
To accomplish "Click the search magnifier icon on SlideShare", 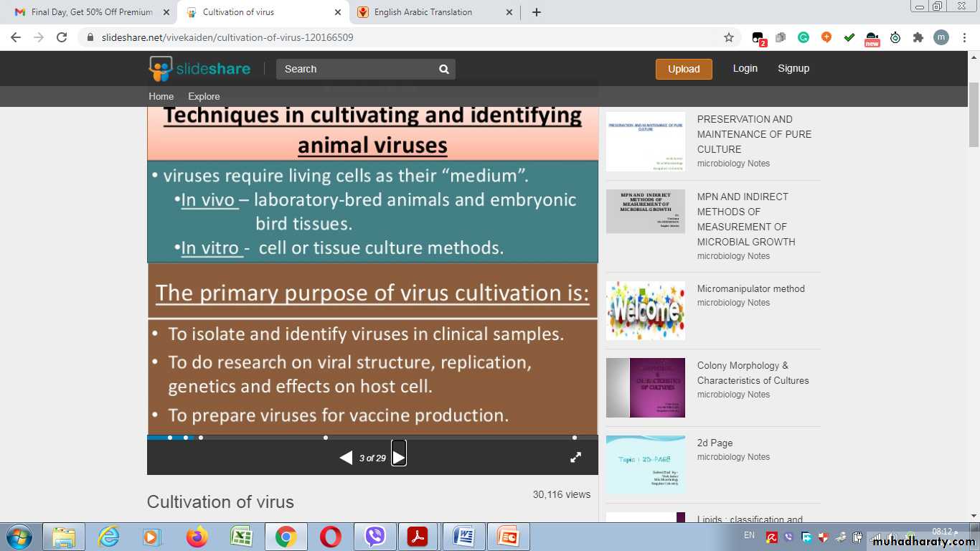I will point(444,69).
